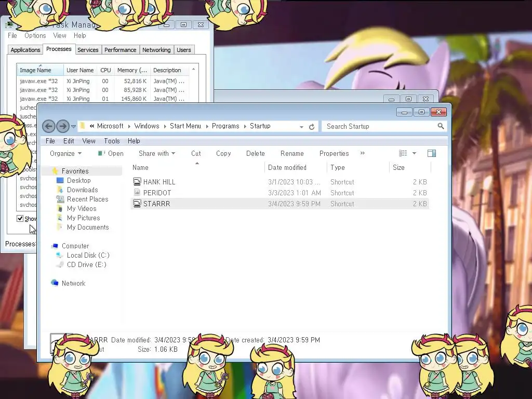Viewport: 532px width, 399px height.
Task: Select the STARRR shortcut icon
Action: (x=137, y=203)
